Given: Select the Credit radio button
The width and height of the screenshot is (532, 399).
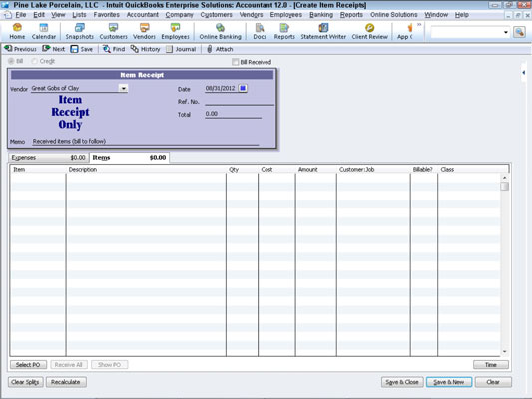Looking at the screenshot, I should tap(34, 61).
